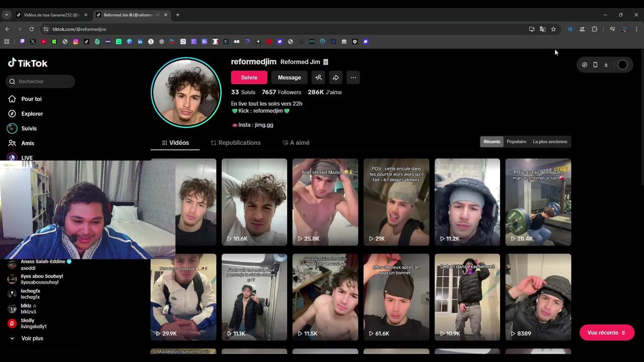
Task: Open the video with 10.6K views
Action: tap(255, 202)
